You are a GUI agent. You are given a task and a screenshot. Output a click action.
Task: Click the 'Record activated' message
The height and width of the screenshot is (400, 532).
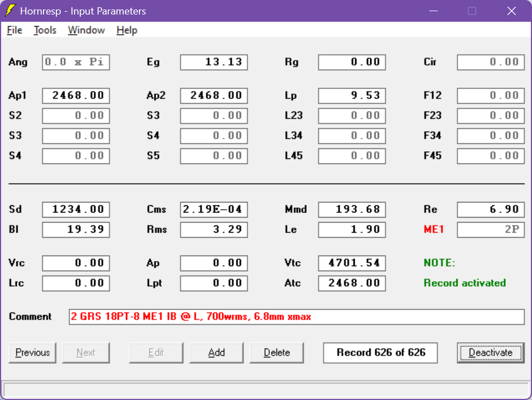click(x=465, y=283)
